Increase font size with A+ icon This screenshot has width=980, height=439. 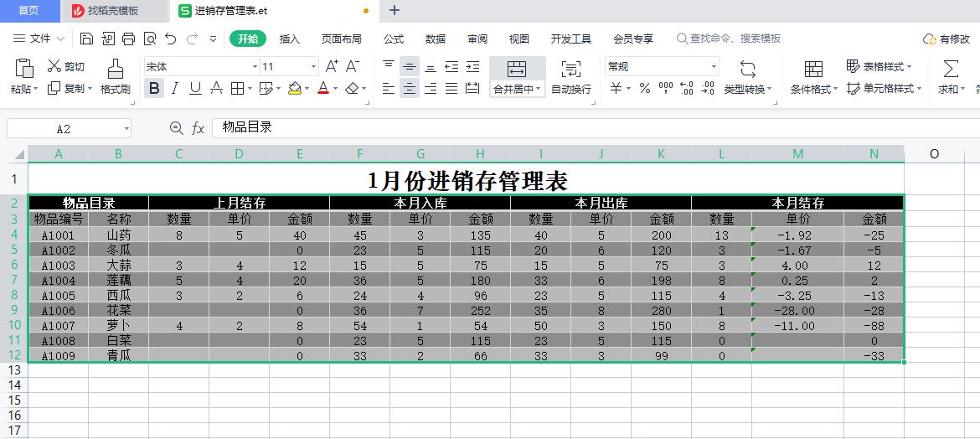click(332, 66)
